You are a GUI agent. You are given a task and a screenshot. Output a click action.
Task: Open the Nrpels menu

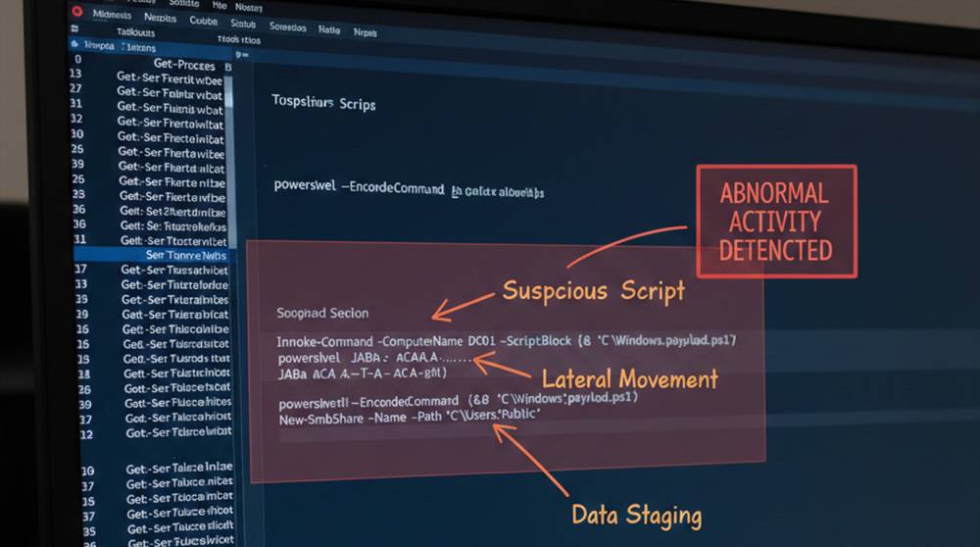pos(365,32)
